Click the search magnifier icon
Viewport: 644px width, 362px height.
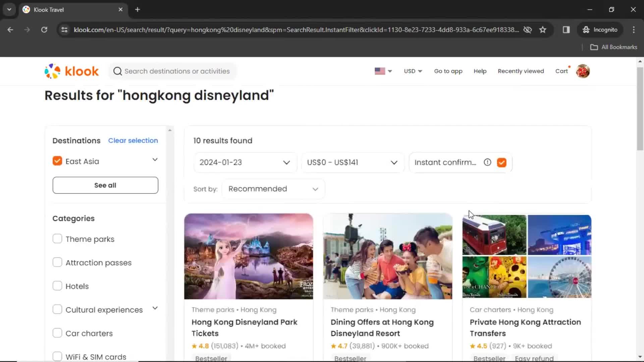(x=117, y=71)
